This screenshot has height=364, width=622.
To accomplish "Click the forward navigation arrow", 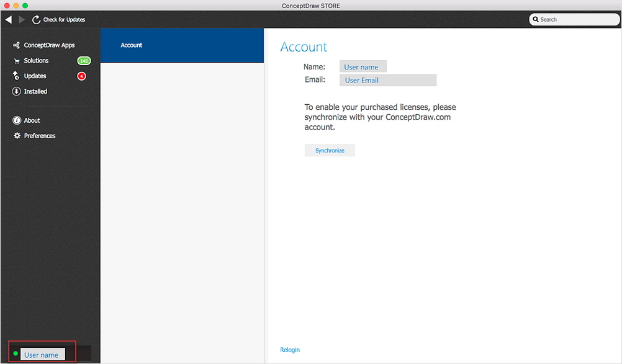I will pyautogui.click(x=22, y=19).
